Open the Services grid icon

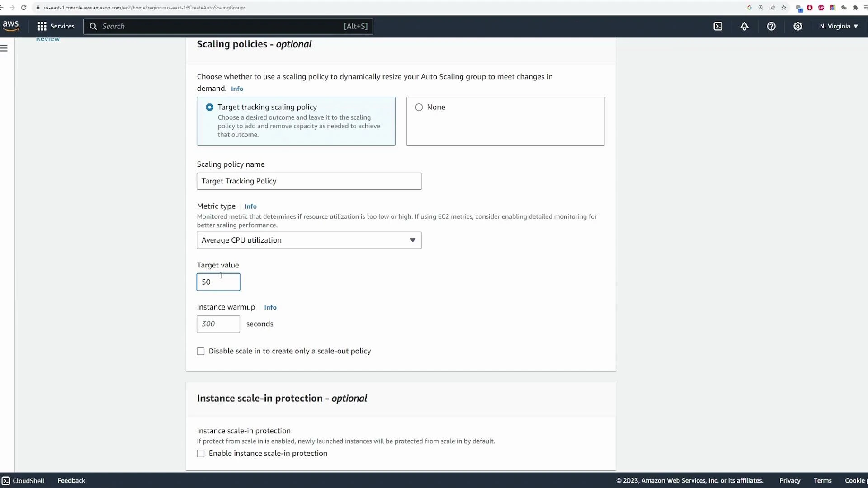tap(42, 26)
